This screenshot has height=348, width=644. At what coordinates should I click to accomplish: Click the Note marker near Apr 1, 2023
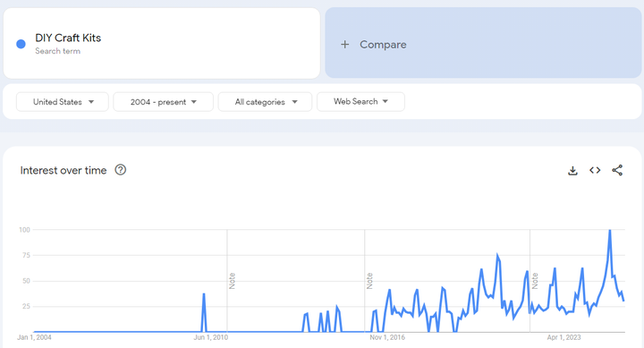coord(535,281)
